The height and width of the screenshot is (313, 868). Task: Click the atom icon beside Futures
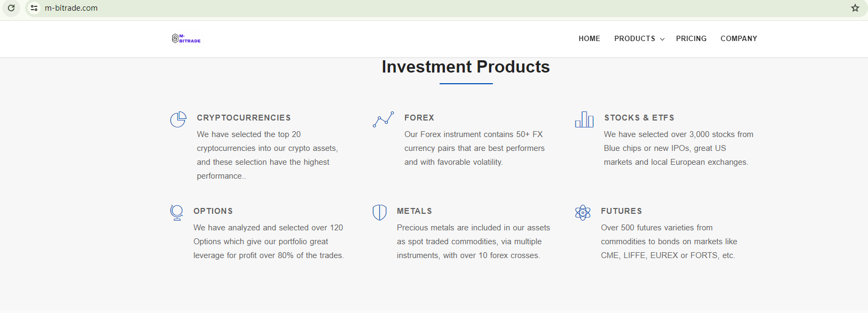583,212
